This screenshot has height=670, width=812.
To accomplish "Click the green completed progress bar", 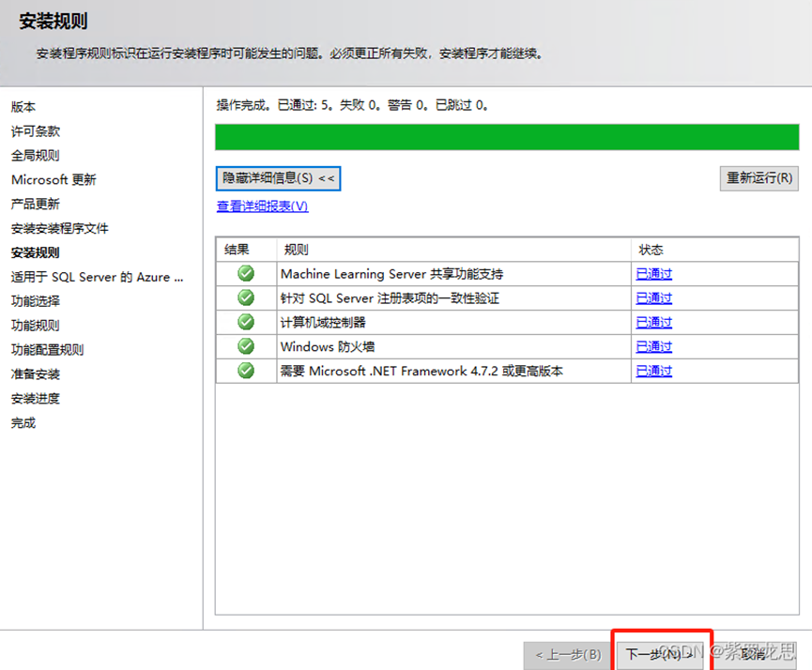I will pos(507,137).
